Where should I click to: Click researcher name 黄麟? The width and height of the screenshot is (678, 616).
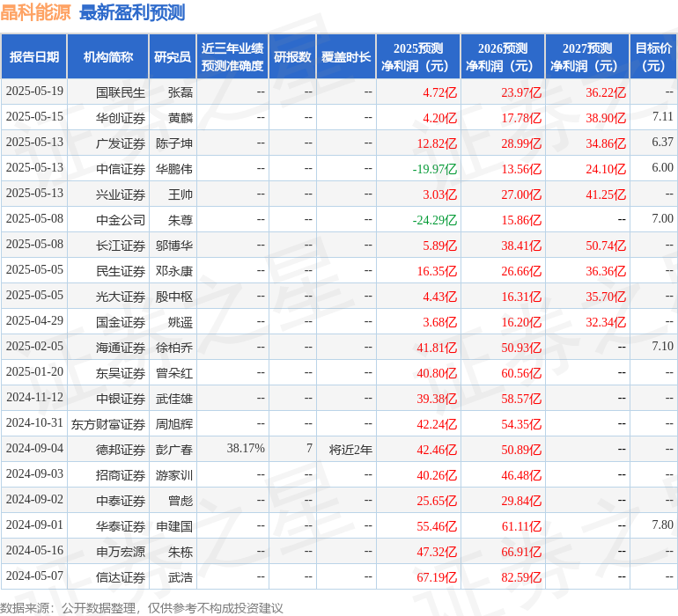tap(181, 118)
